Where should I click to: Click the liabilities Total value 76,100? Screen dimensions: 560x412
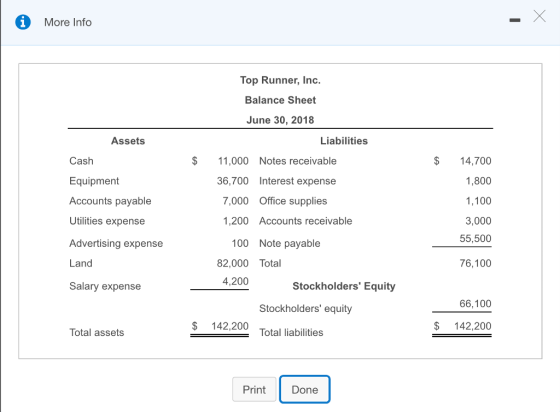(x=475, y=263)
